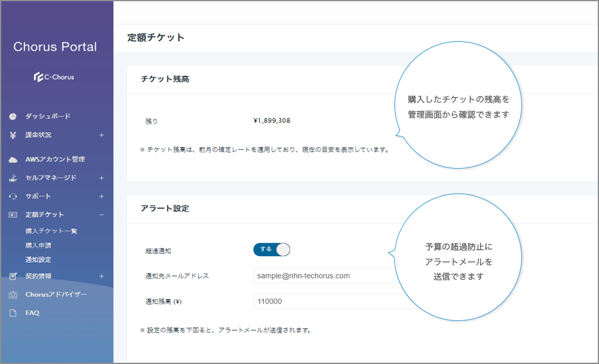This screenshot has height=364, width=599.
Task: Expand the 契約情報 plus sign
Action: (101, 276)
